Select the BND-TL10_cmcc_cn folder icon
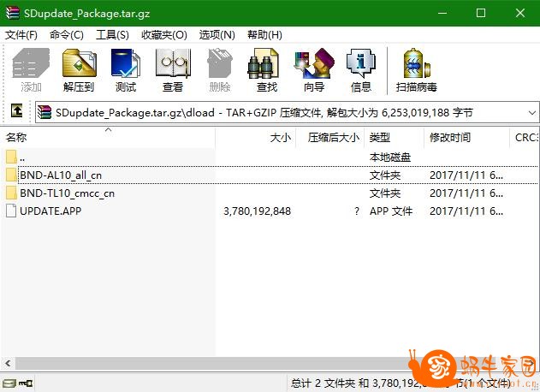The width and height of the screenshot is (540, 392). pos(11,193)
